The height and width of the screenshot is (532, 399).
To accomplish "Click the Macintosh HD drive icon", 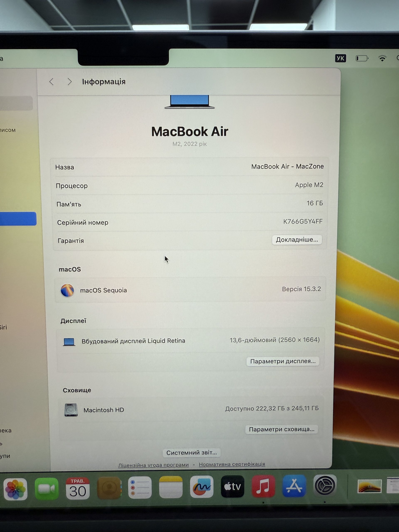I will coord(71,410).
